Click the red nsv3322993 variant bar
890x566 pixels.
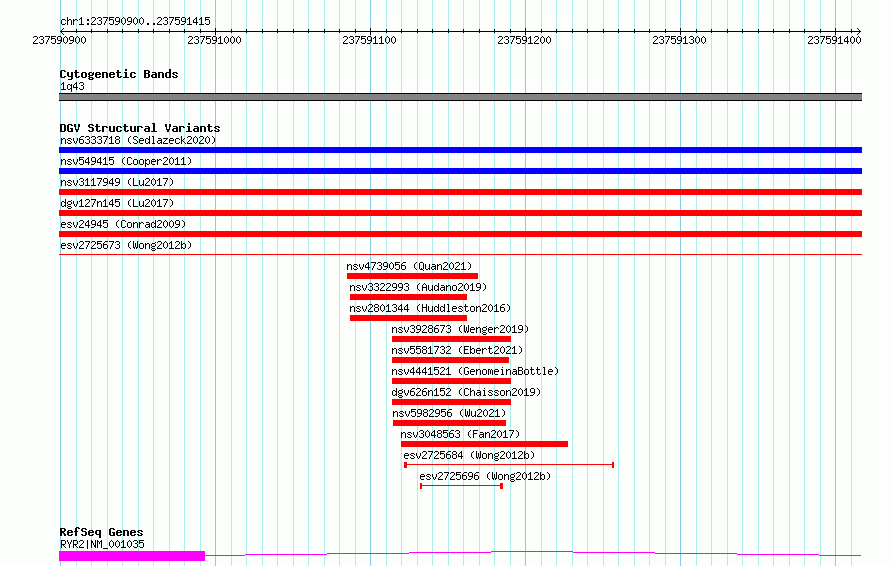(x=409, y=297)
